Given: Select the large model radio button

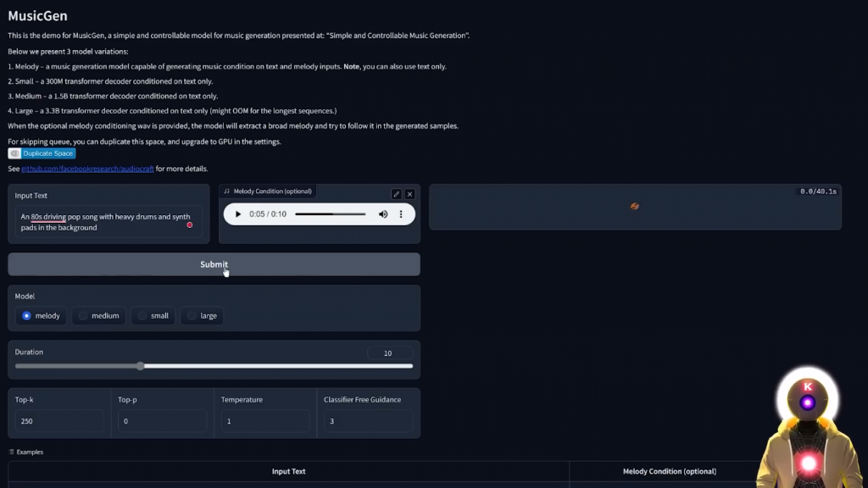Looking at the screenshot, I should pyautogui.click(x=192, y=316).
